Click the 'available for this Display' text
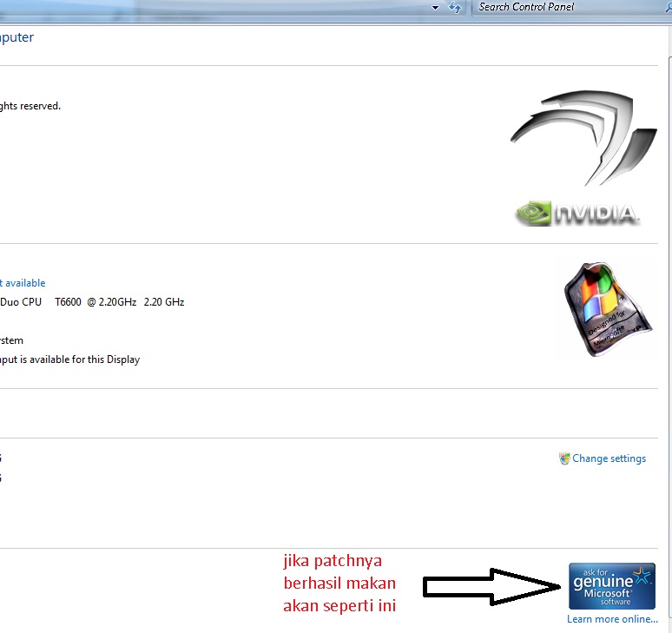672x633 pixels. tap(83, 359)
